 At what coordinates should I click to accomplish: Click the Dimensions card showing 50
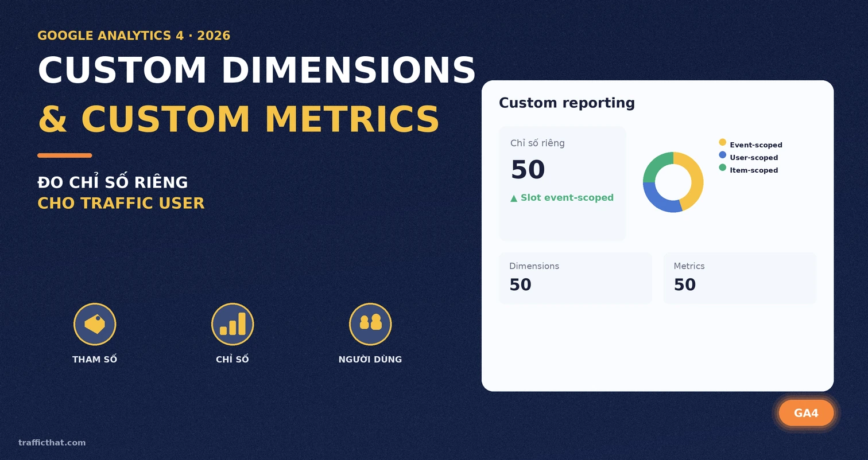pos(575,278)
